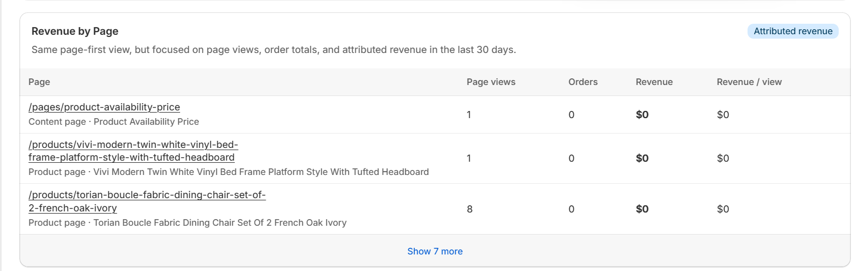This screenshot has height=271, width=868.
Task: Sort by the Page views column header
Action: (x=491, y=82)
